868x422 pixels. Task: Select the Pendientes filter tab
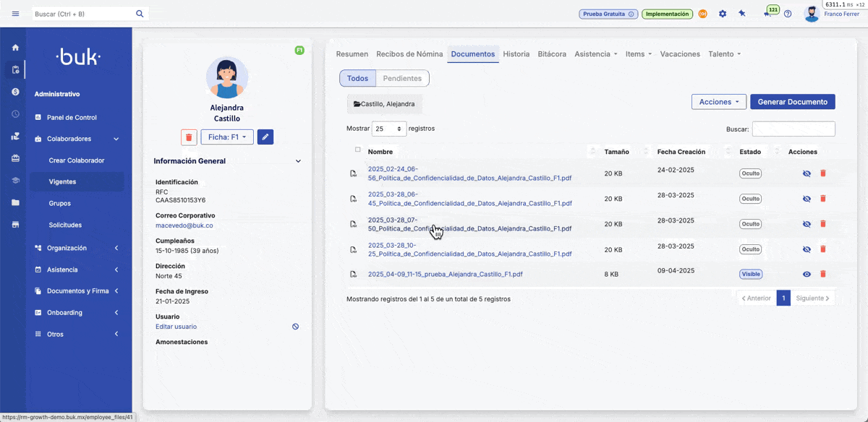click(x=402, y=78)
